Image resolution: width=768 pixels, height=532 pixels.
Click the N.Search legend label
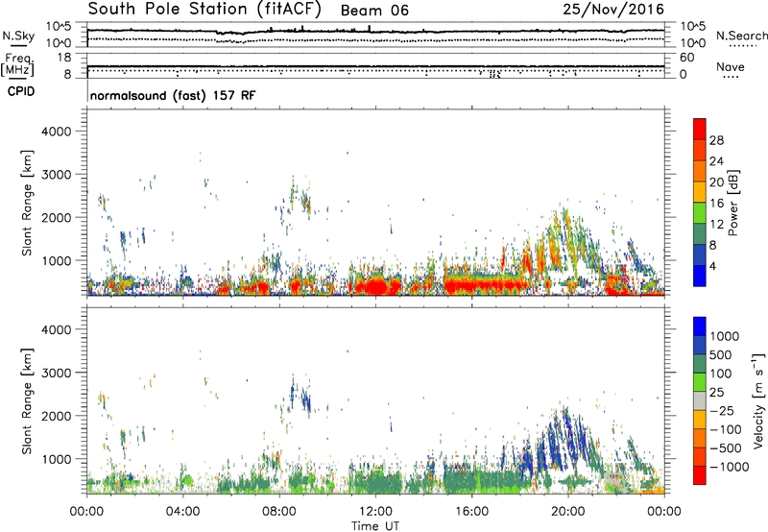(741, 36)
